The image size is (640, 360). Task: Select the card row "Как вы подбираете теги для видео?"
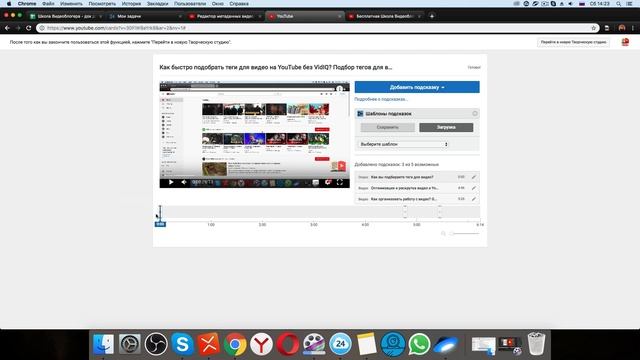point(417,177)
